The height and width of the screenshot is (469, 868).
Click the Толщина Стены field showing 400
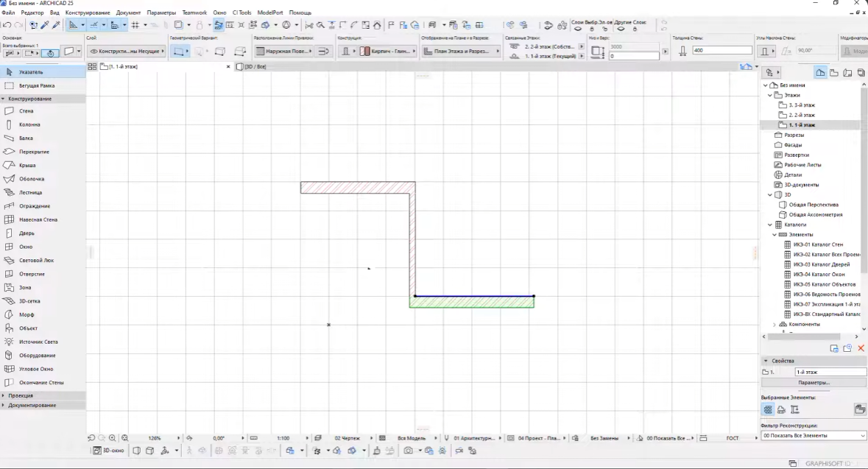[721, 50]
